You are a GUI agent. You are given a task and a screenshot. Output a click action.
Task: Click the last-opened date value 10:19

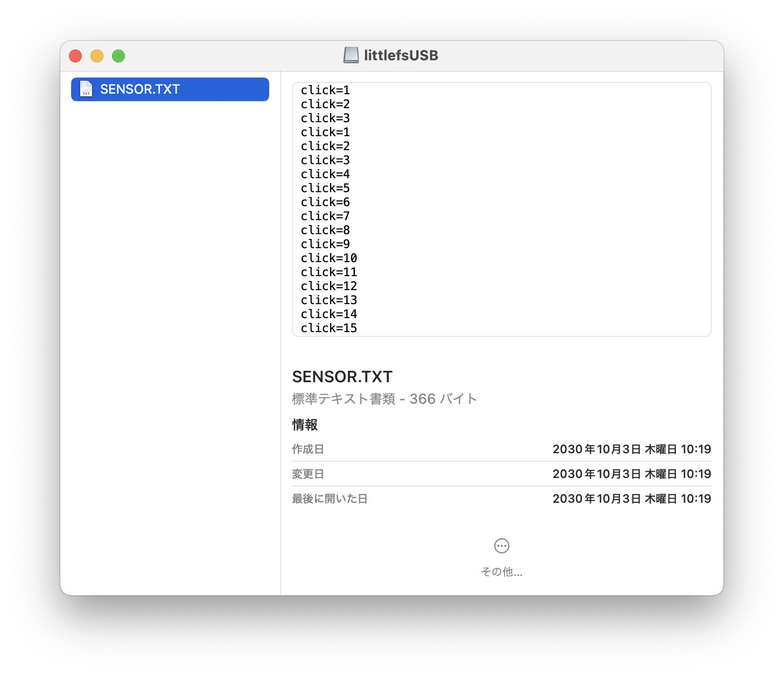pos(696,498)
